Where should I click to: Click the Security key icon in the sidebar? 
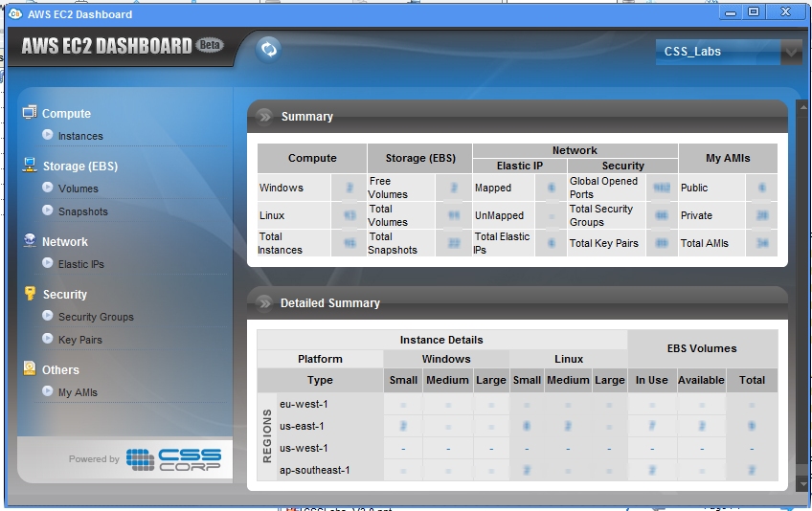[x=30, y=294]
